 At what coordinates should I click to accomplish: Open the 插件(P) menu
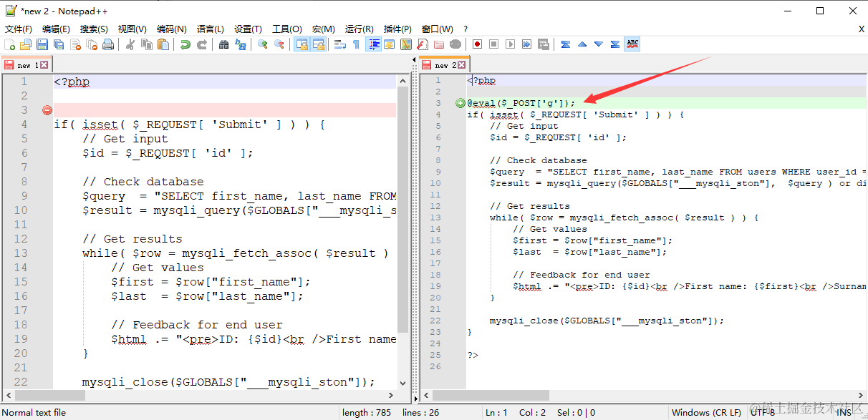pyautogui.click(x=397, y=29)
